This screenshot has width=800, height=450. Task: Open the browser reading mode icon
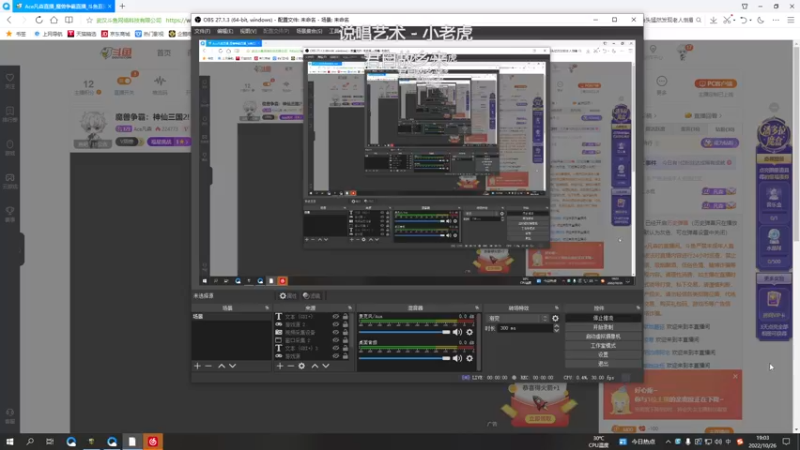69,20
